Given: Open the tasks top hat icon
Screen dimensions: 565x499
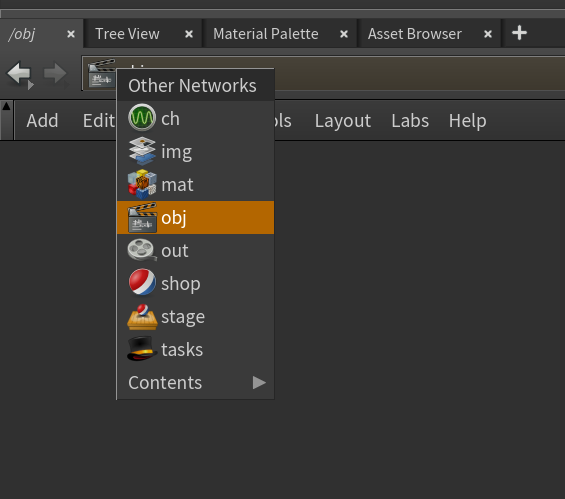Looking at the screenshot, I should pos(142,349).
